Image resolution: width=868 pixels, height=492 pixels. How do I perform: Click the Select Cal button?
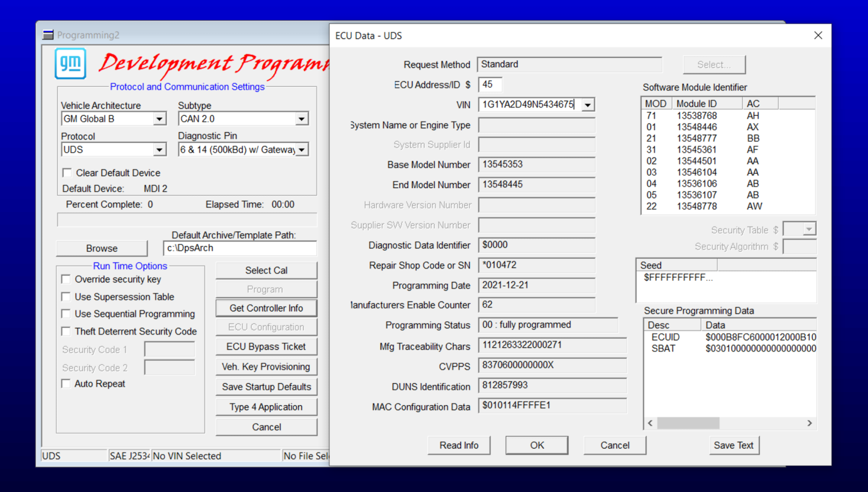(x=266, y=270)
